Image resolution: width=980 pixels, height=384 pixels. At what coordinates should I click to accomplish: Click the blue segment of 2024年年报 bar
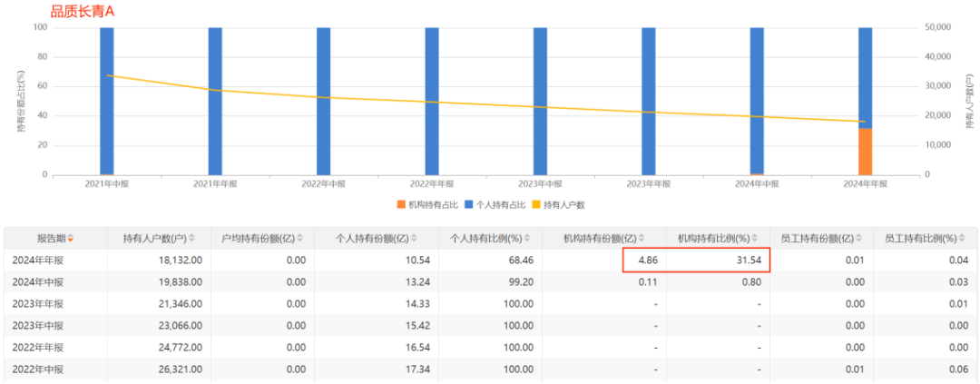pyautogui.click(x=865, y=78)
